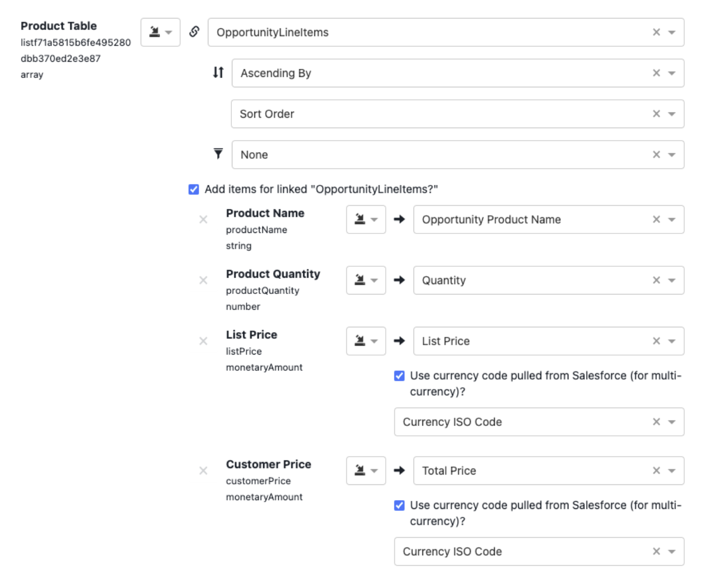Clear the OpportunityLineItems selection
The image size is (706, 588).
click(x=656, y=32)
